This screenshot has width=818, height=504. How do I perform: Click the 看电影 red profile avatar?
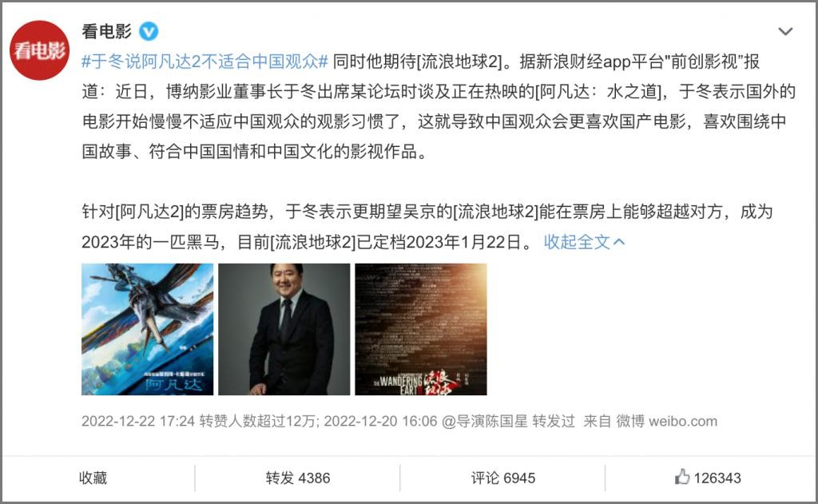pos(40,50)
